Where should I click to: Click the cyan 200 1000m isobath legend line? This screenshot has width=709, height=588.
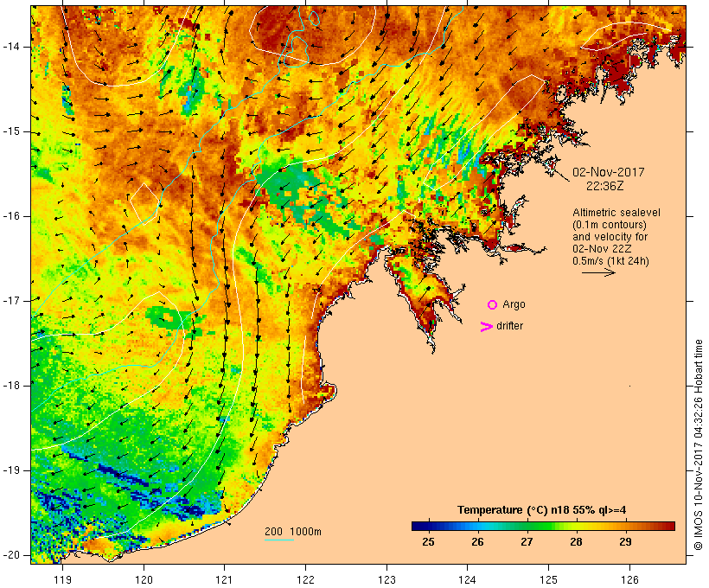[x=279, y=540]
